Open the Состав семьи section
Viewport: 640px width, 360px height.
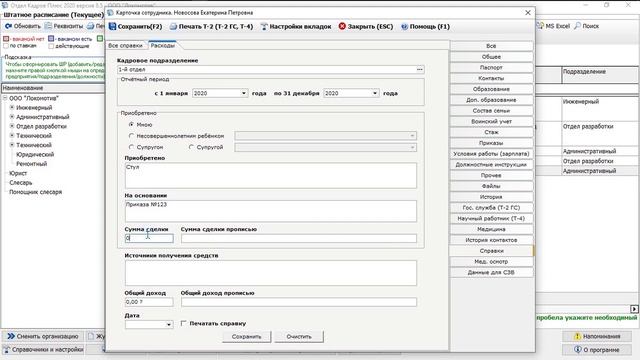click(491, 111)
